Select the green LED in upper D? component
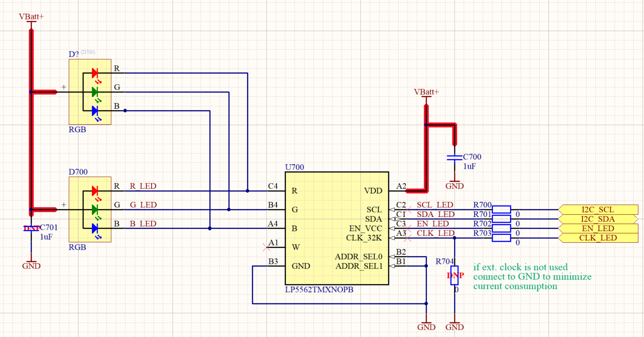Viewport: 644px width, 337px height. (95, 91)
